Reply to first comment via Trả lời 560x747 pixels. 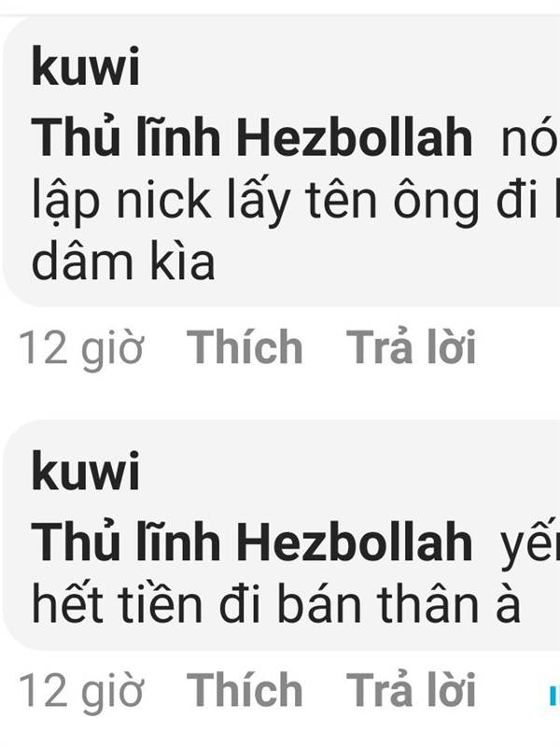(411, 346)
